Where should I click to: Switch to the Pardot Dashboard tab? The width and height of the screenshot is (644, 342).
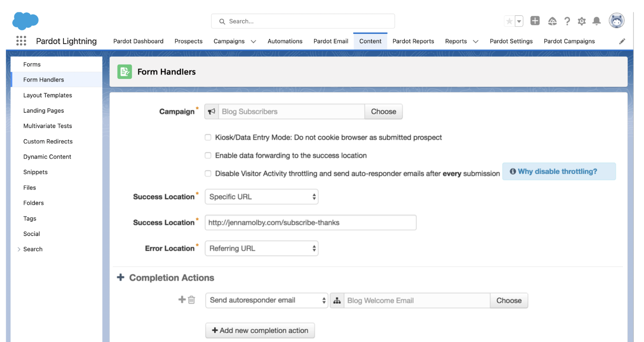point(138,41)
